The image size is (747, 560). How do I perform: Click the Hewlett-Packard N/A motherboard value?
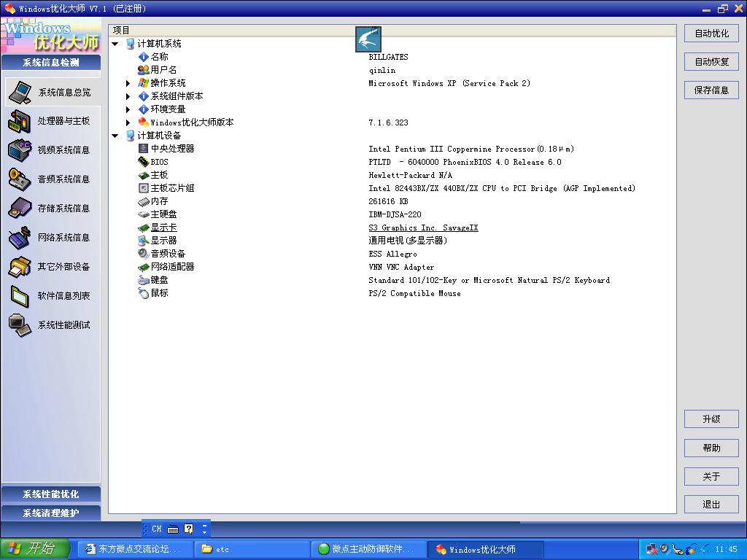[410, 175]
